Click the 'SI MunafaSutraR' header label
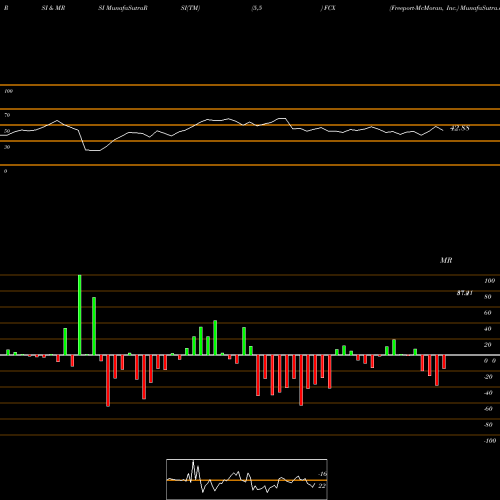The width and height of the screenshot is (500, 500). [x=123, y=8]
